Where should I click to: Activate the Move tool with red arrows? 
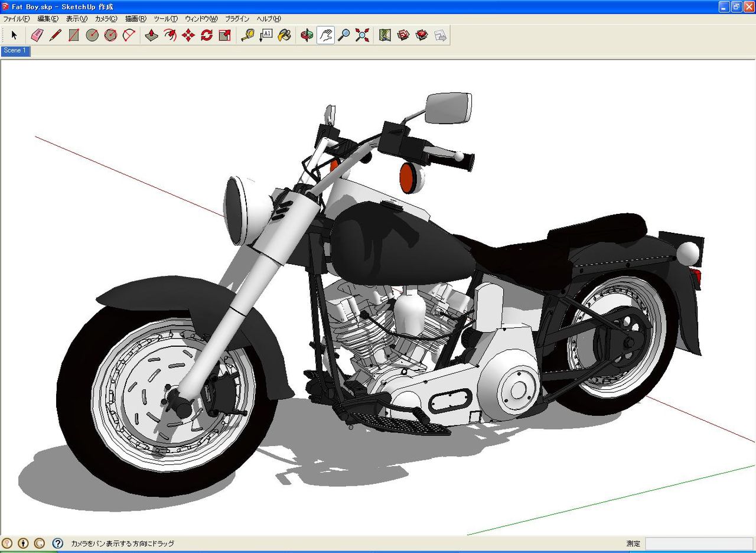click(x=188, y=35)
